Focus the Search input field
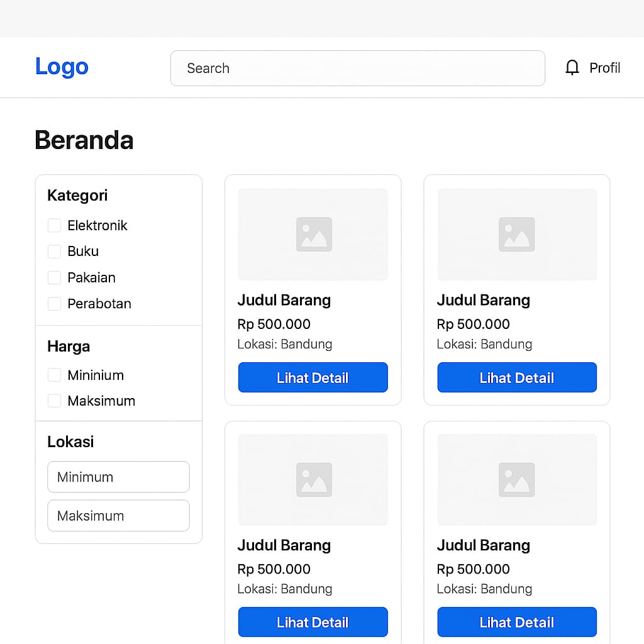644x644 pixels. click(x=357, y=68)
